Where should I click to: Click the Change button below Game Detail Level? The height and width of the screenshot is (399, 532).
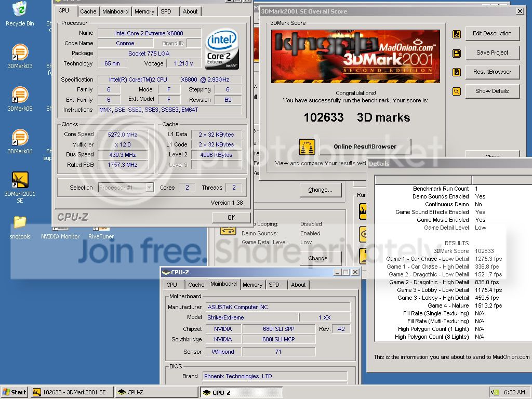click(320, 259)
